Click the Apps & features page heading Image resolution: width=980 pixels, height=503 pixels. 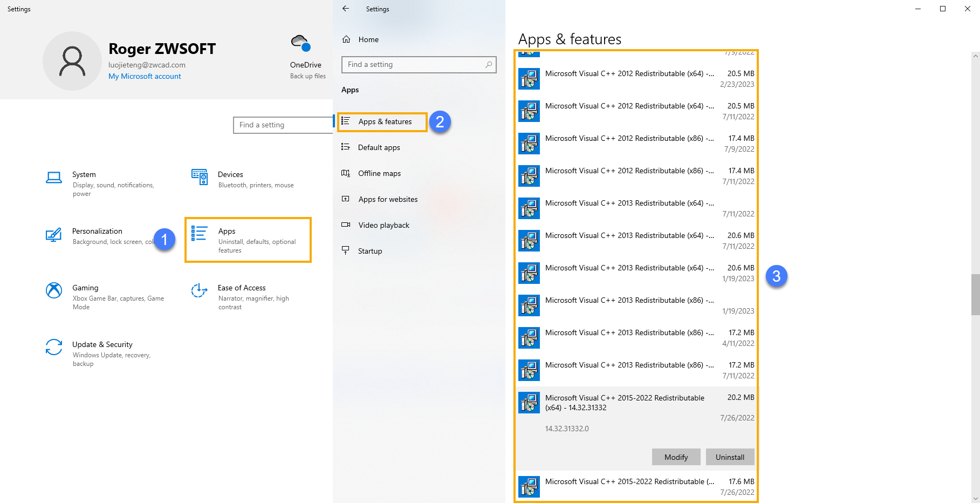[x=570, y=39]
